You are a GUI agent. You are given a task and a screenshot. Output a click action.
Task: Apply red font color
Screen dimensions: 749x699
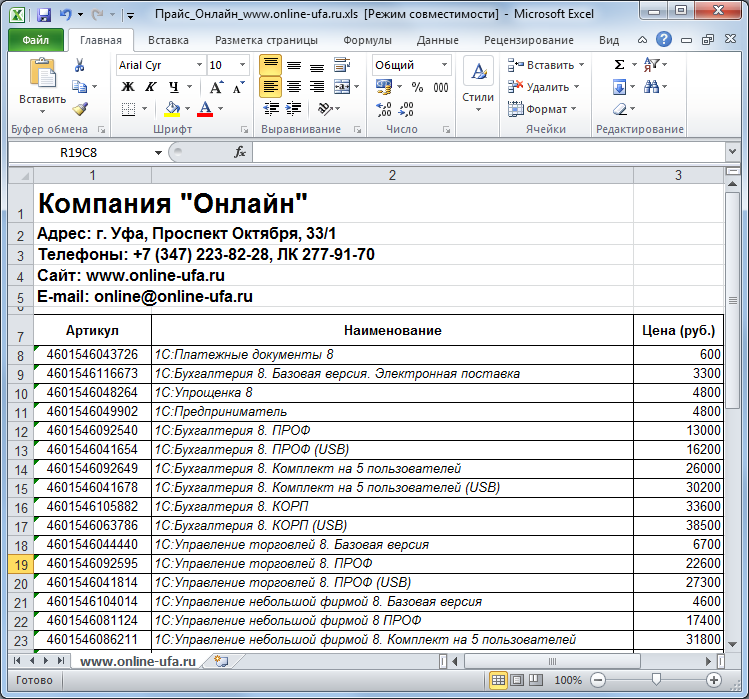point(205,109)
